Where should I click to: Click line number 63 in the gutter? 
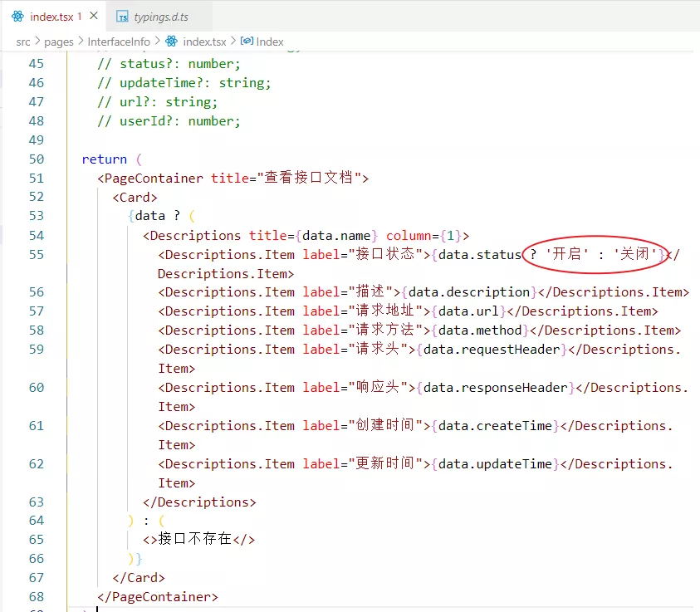click(37, 502)
